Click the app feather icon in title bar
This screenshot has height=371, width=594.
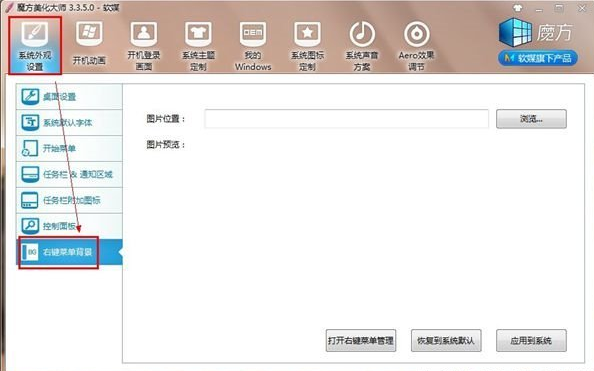click(x=9, y=8)
